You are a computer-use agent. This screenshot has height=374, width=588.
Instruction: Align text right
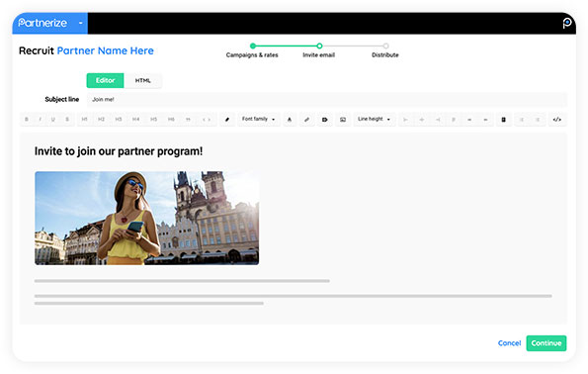coord(438,120)
